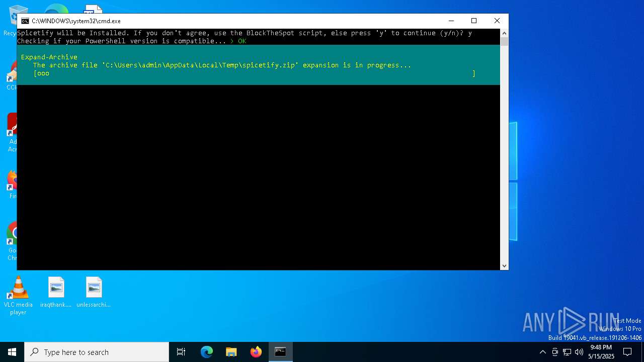
Task: Click the 'Spicetify will be Installed' line
Action: pyautogui.click(x=245, y=33)
